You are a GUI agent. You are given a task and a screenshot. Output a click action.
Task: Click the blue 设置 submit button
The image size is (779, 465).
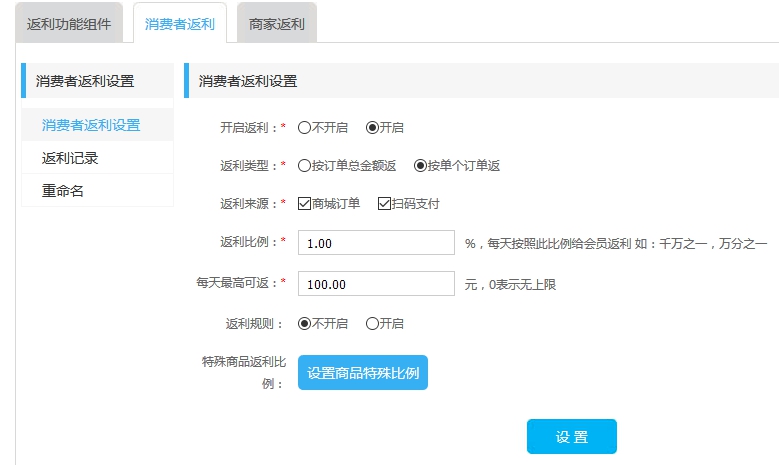571,437
